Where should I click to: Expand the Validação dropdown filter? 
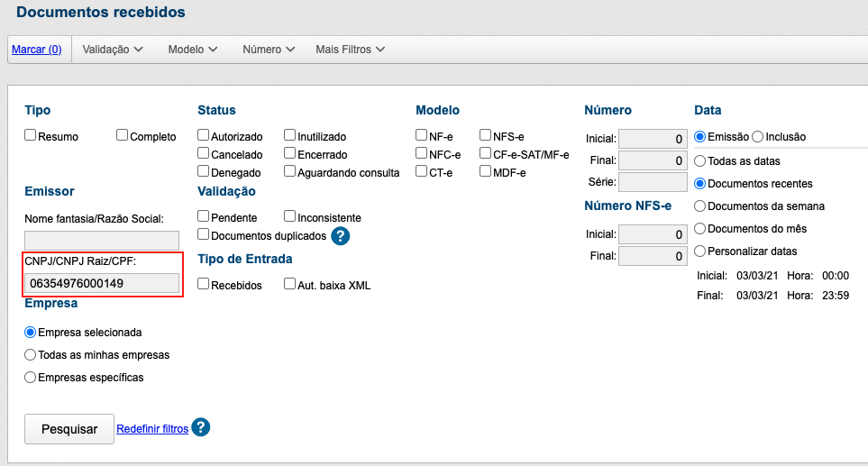click(113, 50)
